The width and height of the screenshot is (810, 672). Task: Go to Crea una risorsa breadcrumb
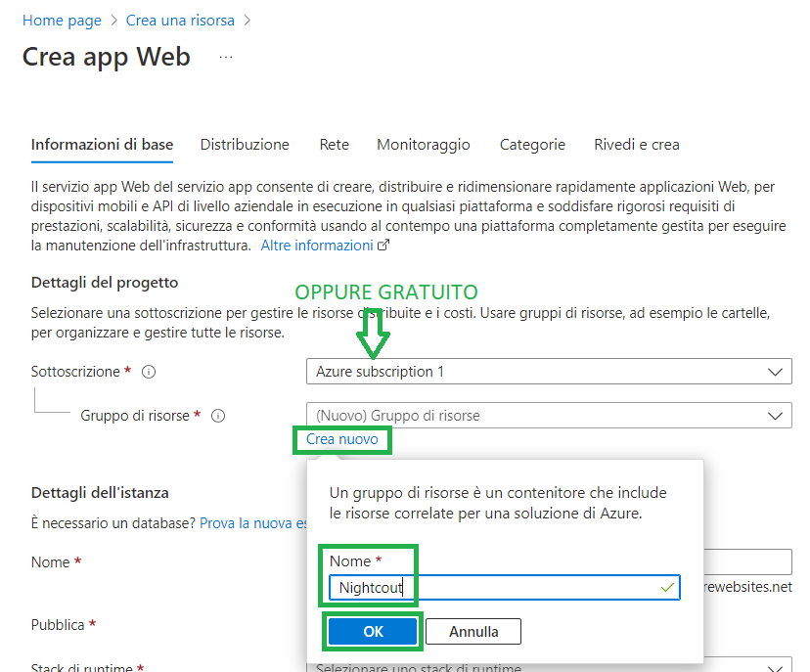click(x=180, y=21)
